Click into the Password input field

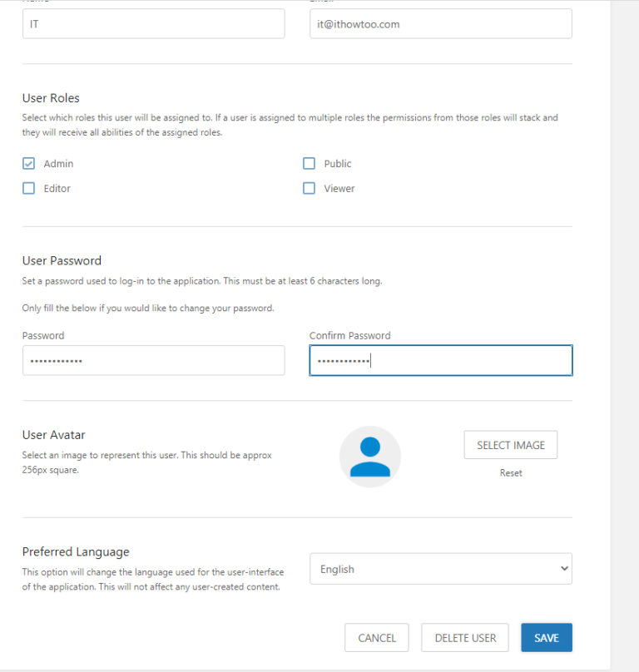(x=153, y=361)
